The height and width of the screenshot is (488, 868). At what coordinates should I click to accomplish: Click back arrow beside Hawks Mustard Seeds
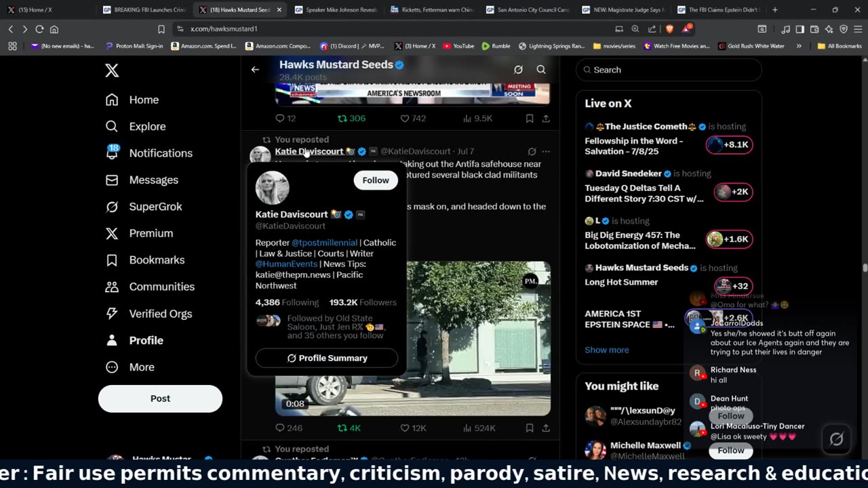[x=255, y=69]
